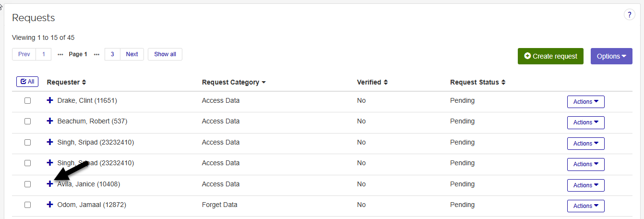Tick the checkbox for Drake, Clint
Image resolution: width=644 pixels, height=219 pixels.
click(x=27, y=101)
